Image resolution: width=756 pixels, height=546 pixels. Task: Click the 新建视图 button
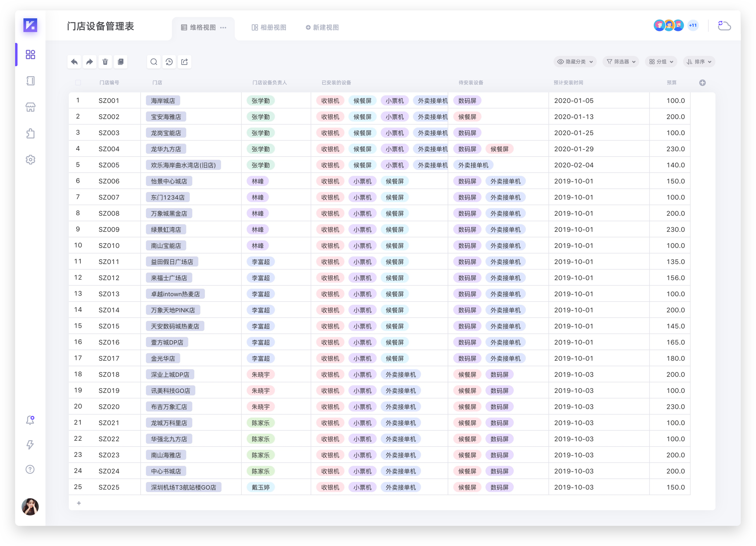pyautogui.click(x=322, y=28)
